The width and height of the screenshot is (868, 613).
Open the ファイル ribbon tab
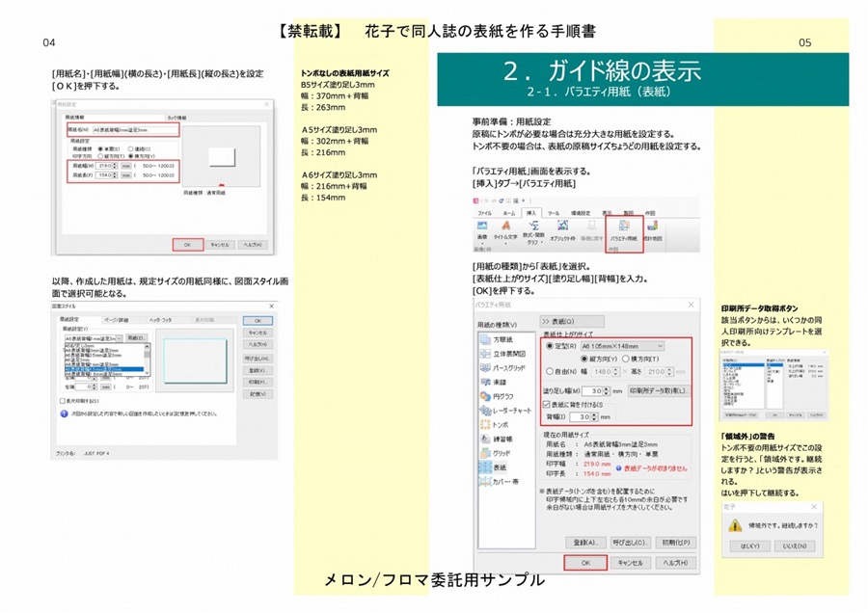pyautogui.click(x=484, y=213)
